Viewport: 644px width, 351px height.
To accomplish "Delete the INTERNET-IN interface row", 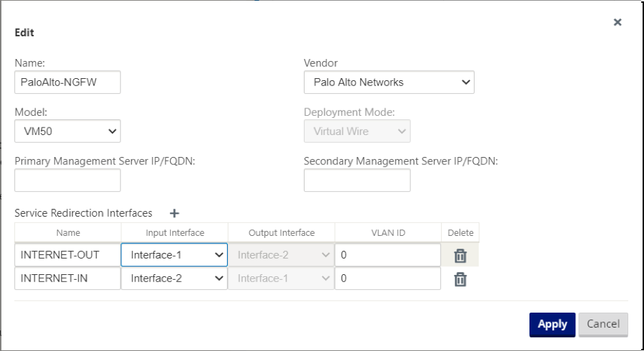I will coord(460,279).
